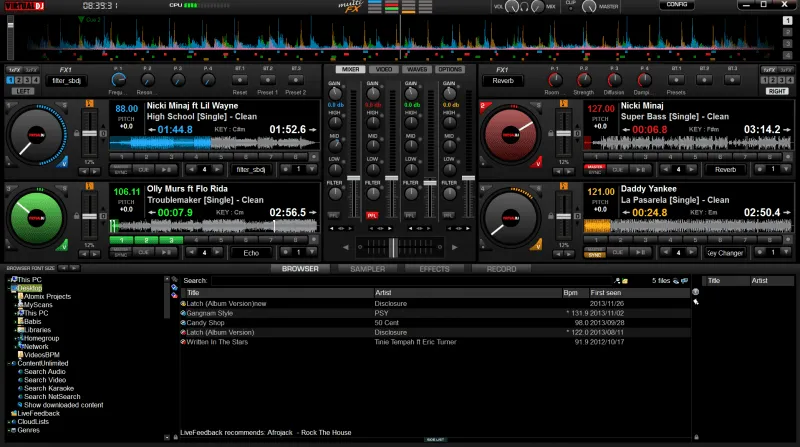This screenshot has height=447, width=800.
Task: Click the RIGHT deck assignment button
Action: [777, 91]
